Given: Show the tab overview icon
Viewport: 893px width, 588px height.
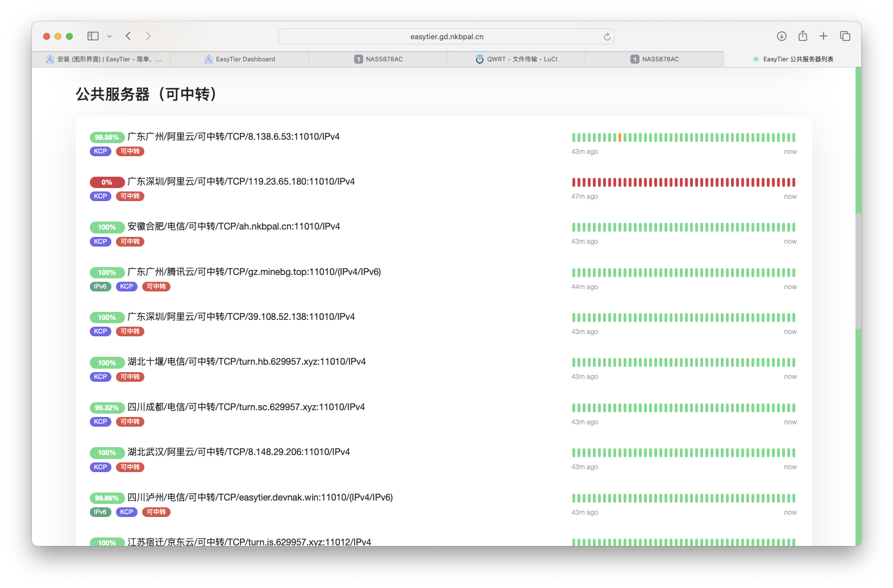Looking at the screenshot, I should 845,36.
